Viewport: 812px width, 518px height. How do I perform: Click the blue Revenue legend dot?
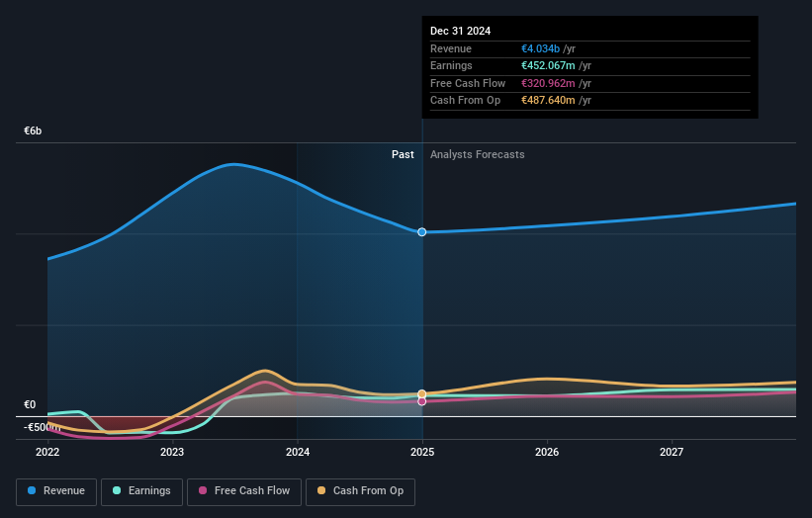[32, 490]
